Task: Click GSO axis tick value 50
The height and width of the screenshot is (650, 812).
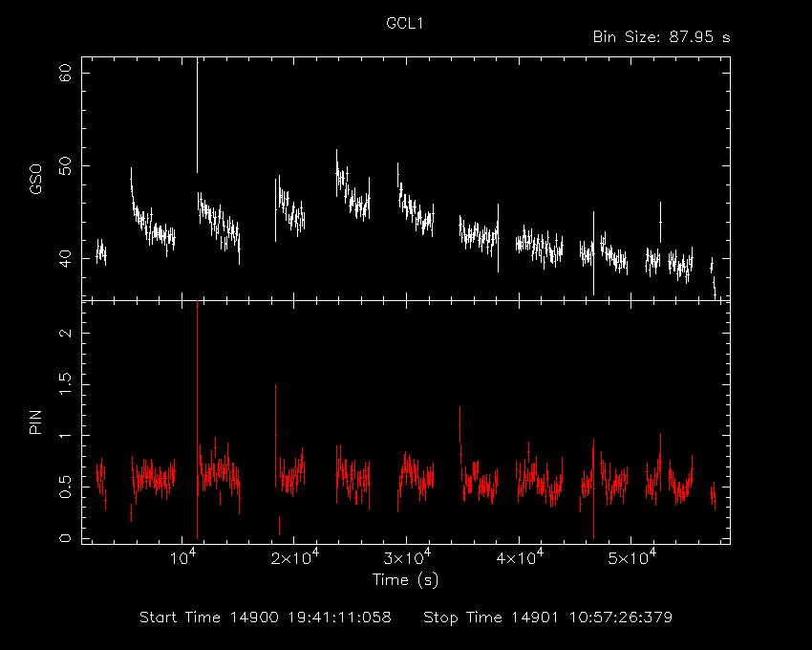Action: pyautogui.click(x=66, y=166)
